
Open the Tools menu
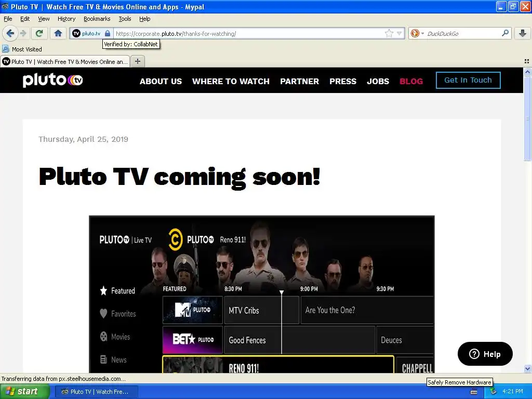(x=125, y=19)
